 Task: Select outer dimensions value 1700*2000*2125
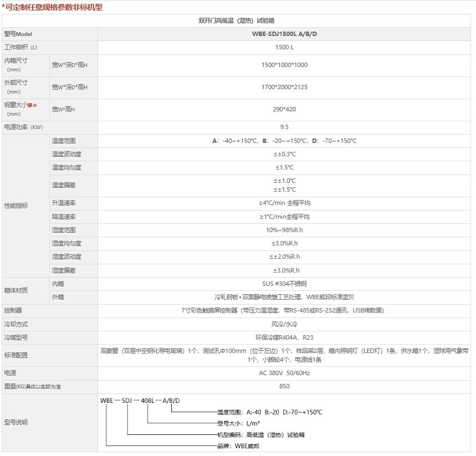284,87
